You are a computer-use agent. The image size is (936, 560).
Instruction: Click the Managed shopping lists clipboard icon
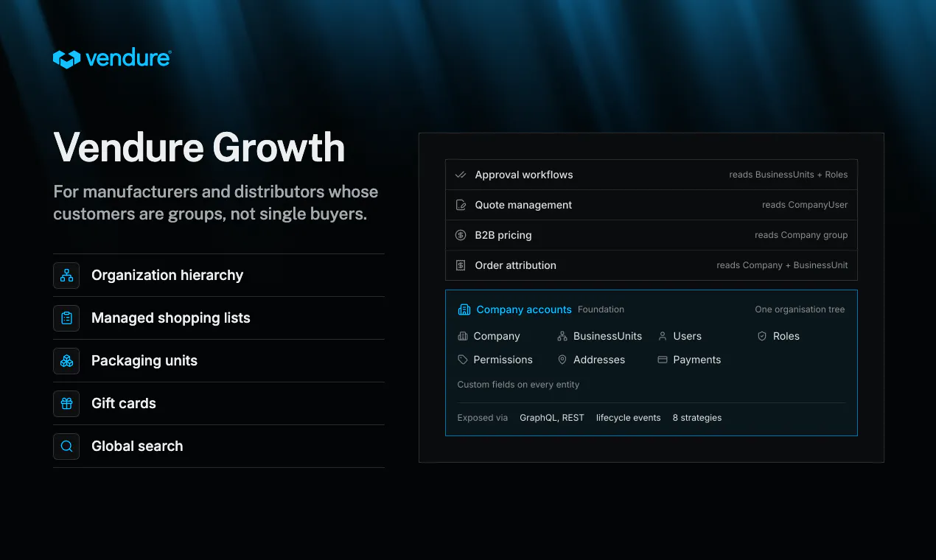pyautogui.click(x=66, y=318)
